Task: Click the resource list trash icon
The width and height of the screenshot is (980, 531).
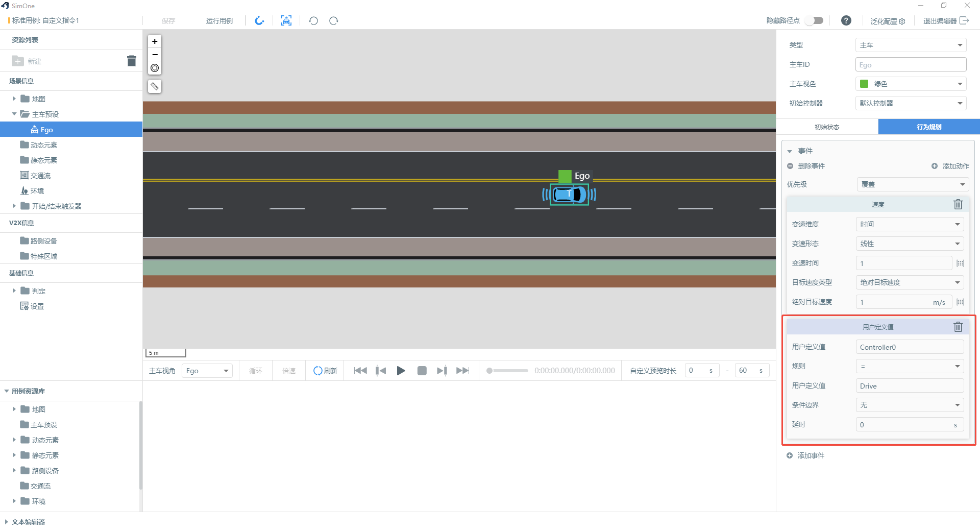Action: click(x=132, y=61)
